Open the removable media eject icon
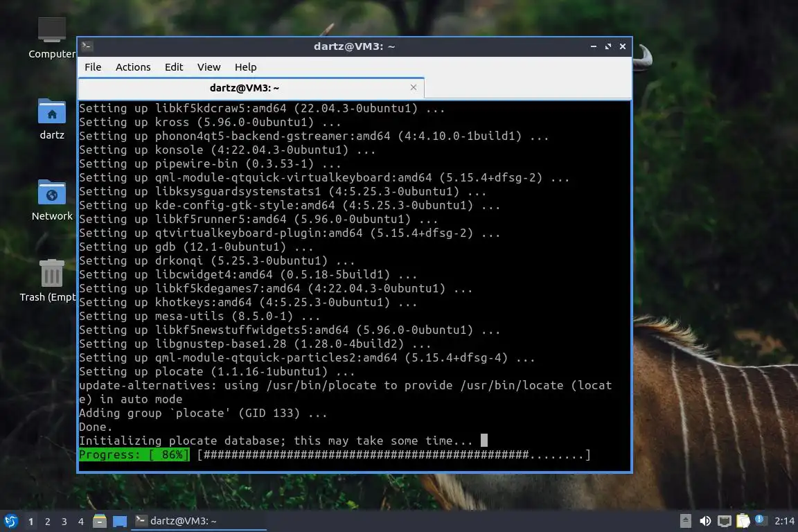This screenshot has height=532, width=798. tap(686, 521)
